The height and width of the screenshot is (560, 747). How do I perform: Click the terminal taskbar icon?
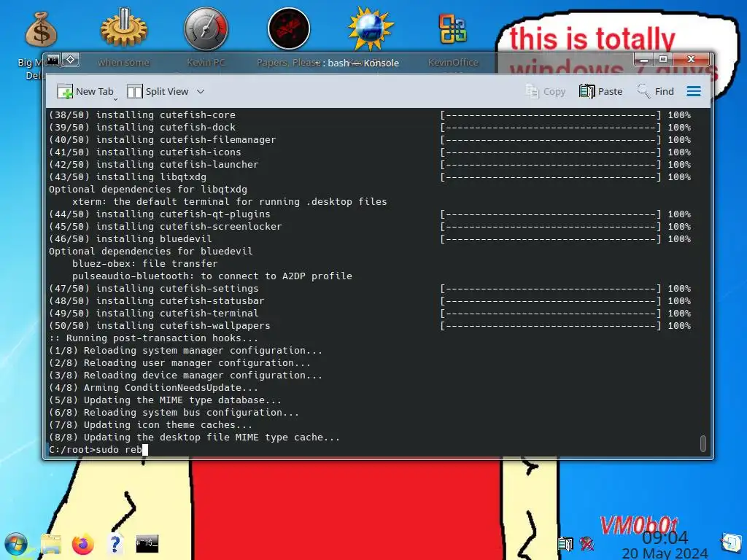point(147,544)
